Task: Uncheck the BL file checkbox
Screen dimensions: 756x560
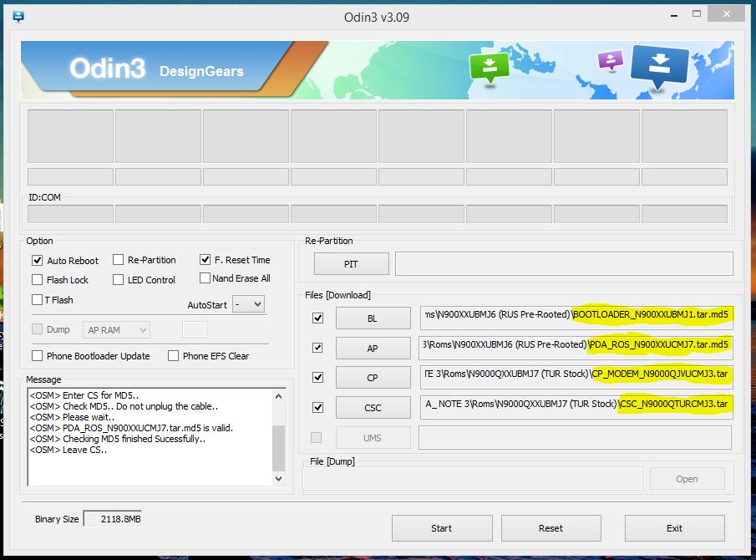Action: click(x=317, y=318)
